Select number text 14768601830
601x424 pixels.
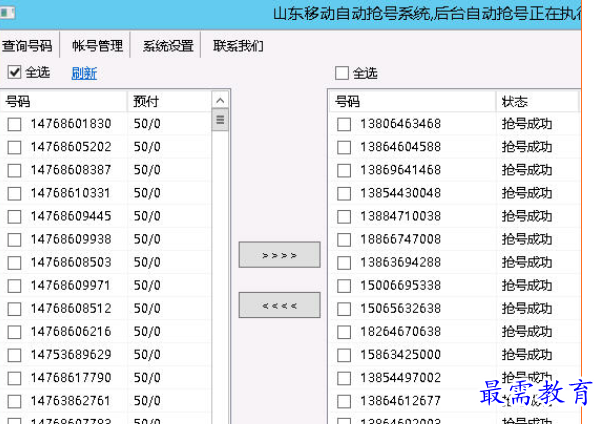pos(71,124)
